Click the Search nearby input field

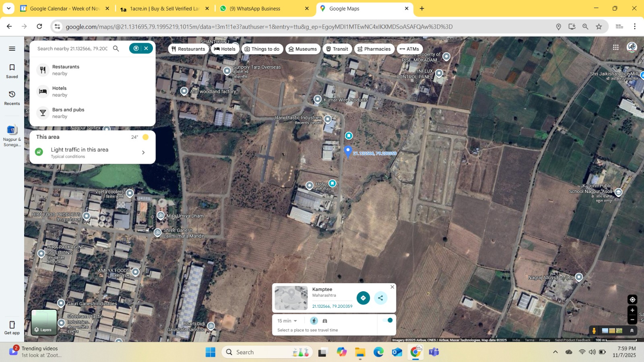point(72,48)
